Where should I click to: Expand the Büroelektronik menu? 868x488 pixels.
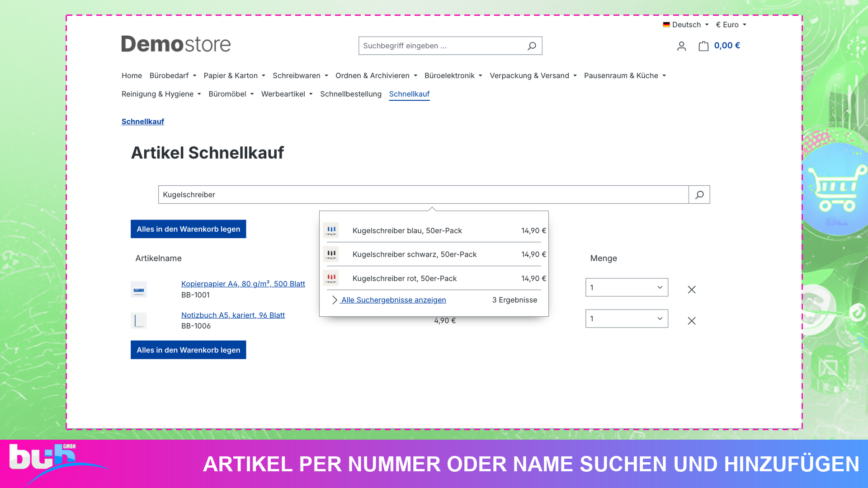[x=453, y=75]
